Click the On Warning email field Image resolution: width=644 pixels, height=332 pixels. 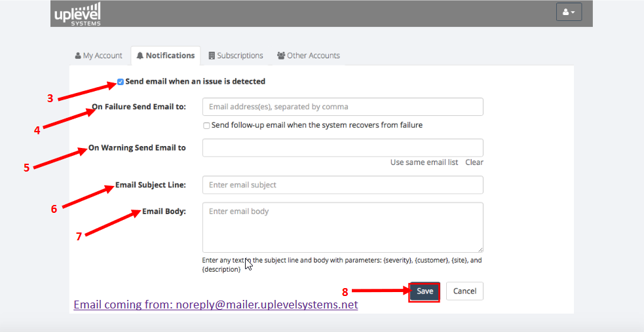point(343,148)
